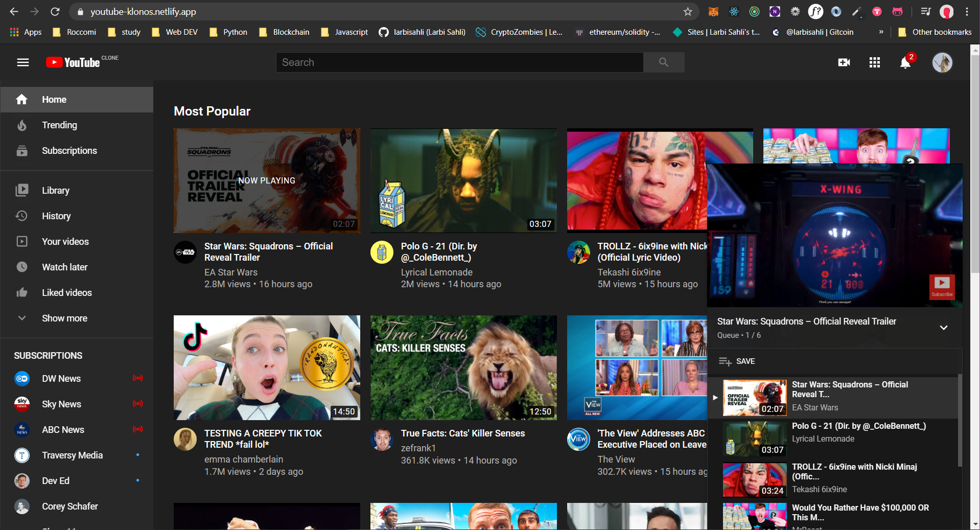The width and height of the screenshot is (980, 530).
Task: Play TROLLZ from the queue list
Action: tap(833, 480)
